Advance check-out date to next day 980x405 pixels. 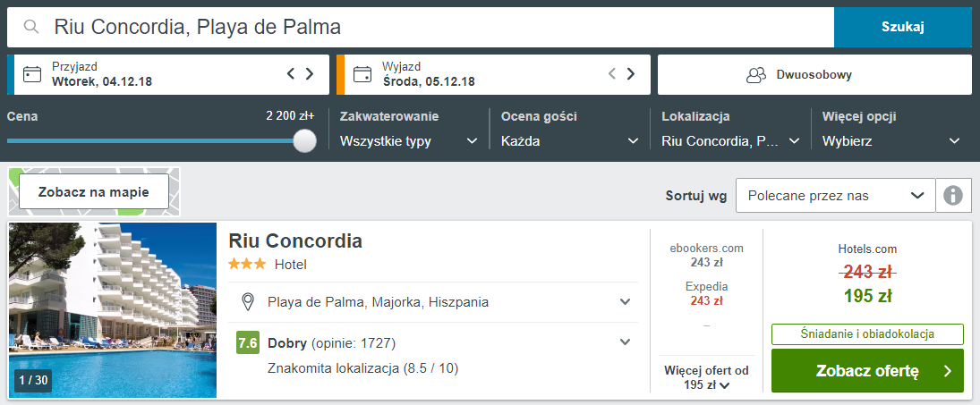(x=631, y=74)
